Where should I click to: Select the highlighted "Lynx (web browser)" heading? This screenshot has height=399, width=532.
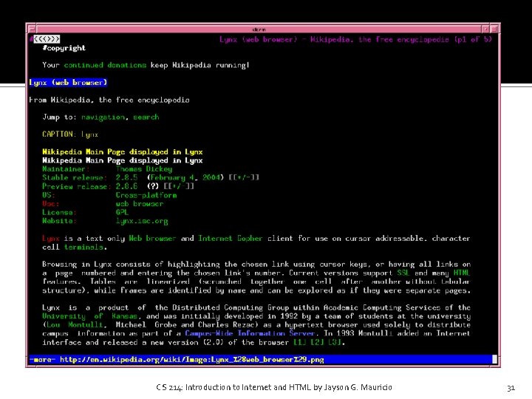point(68,83)
